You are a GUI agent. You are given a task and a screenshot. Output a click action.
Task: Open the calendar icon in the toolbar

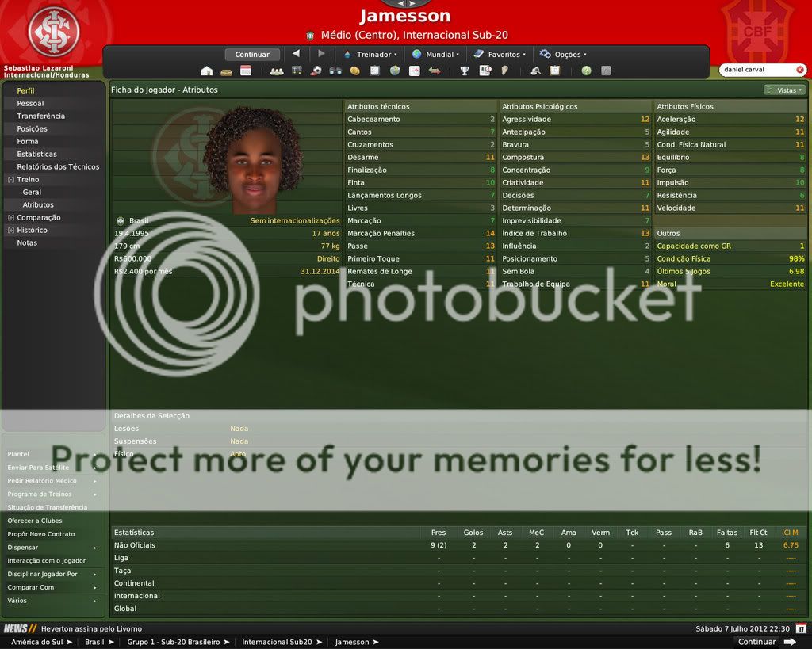(x=246, y=71)
